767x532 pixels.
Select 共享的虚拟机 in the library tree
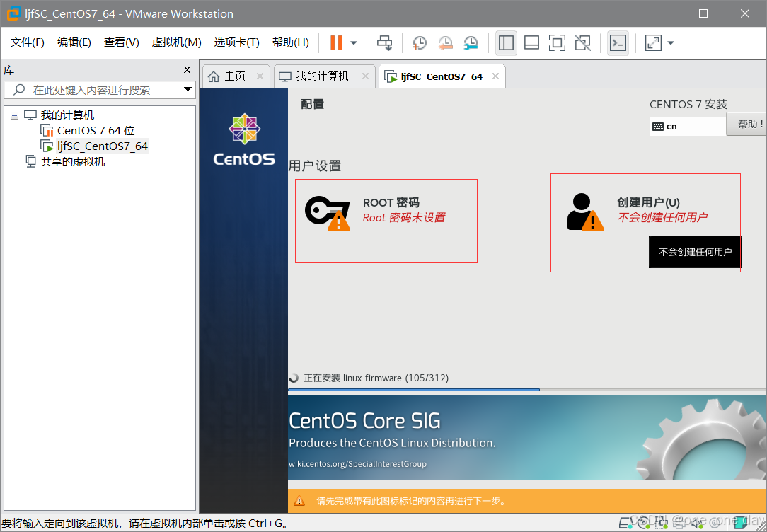[73, 162]
